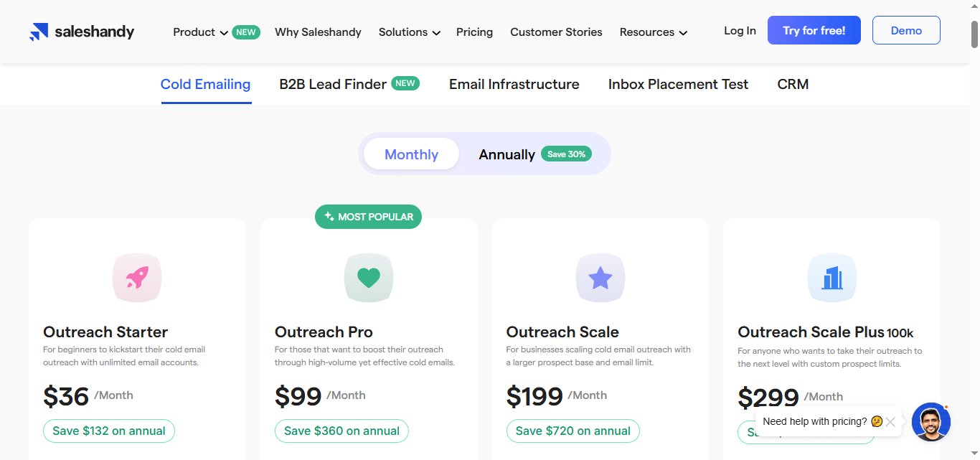Image resolution: width=980 pixels, height=460 pixels.
Task: Expand the Resources menu
Action: pyautogui.click(x=647, y=32)
